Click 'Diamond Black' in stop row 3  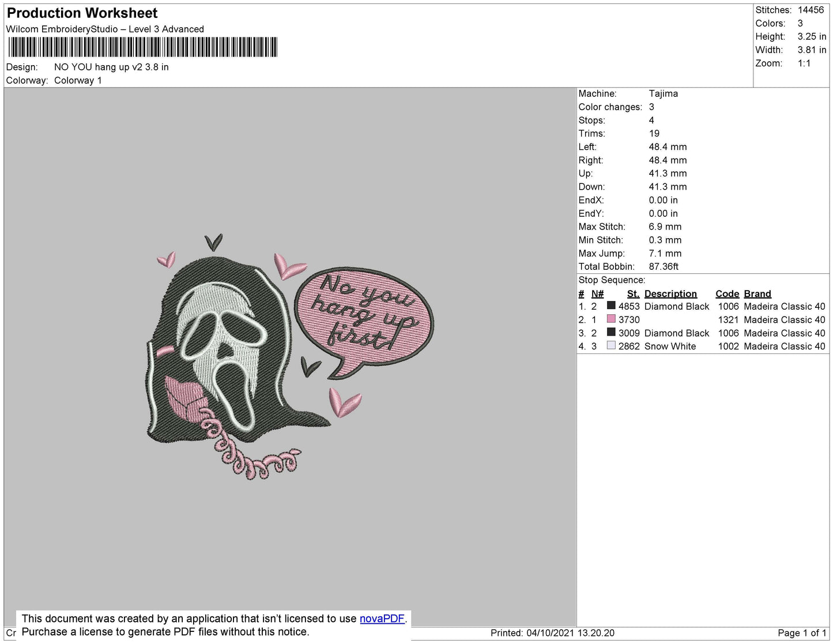(677, 333)
